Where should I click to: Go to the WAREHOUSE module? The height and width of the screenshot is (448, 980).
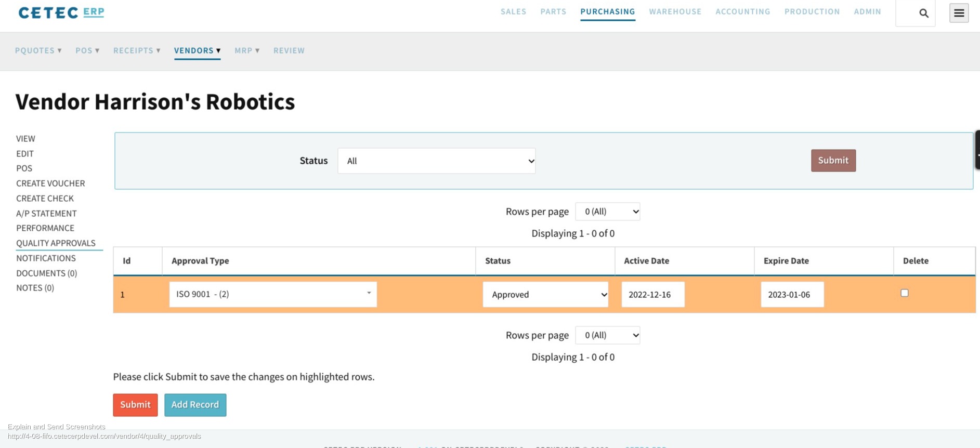675,11
